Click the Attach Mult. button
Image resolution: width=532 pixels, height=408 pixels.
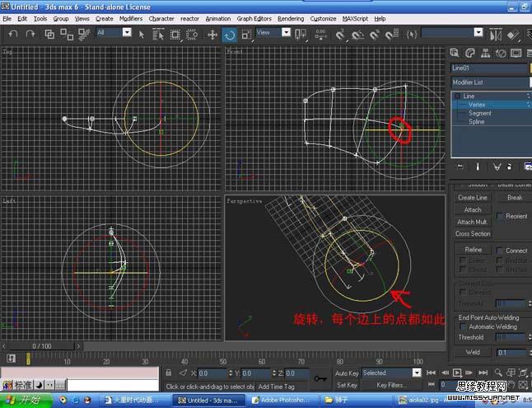[x=473, y=223]
